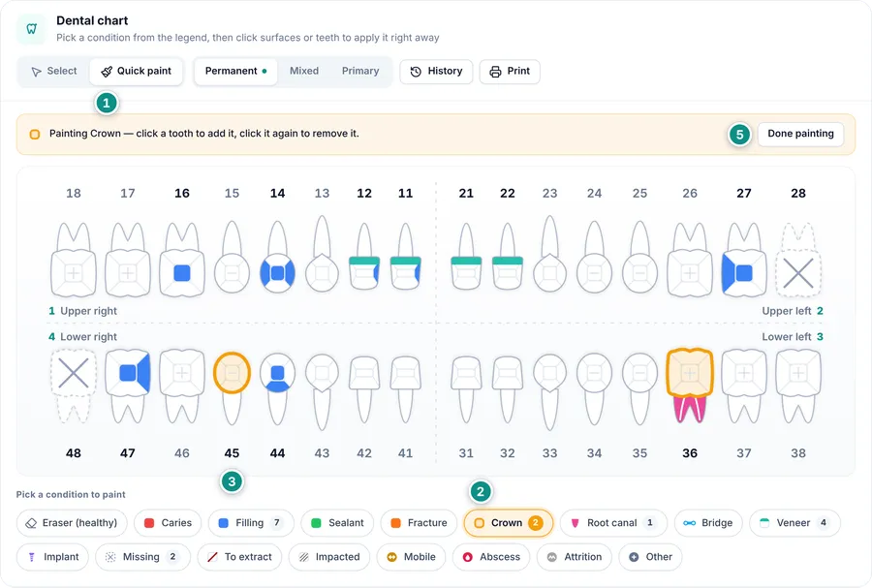Click tooth 47 with filling
872x588 pixels.
[127, 386]
